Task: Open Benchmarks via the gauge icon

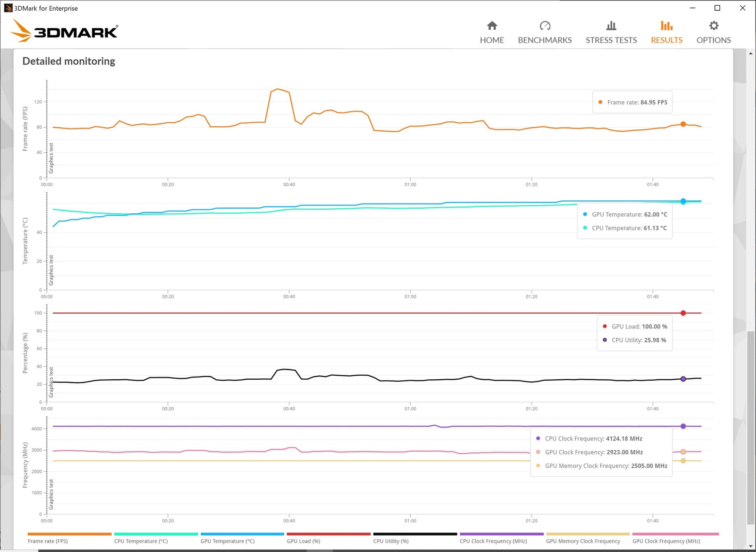Action: [544, 26]
